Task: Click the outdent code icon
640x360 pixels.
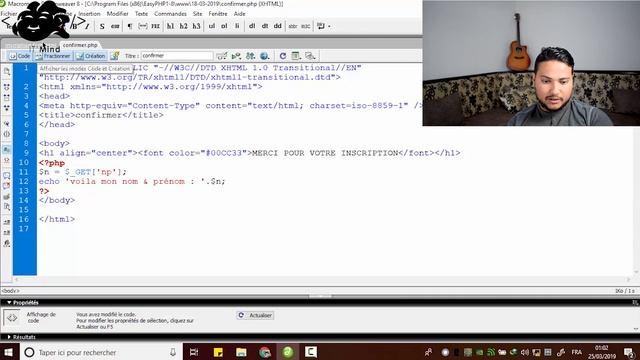Action: [7, 233]
